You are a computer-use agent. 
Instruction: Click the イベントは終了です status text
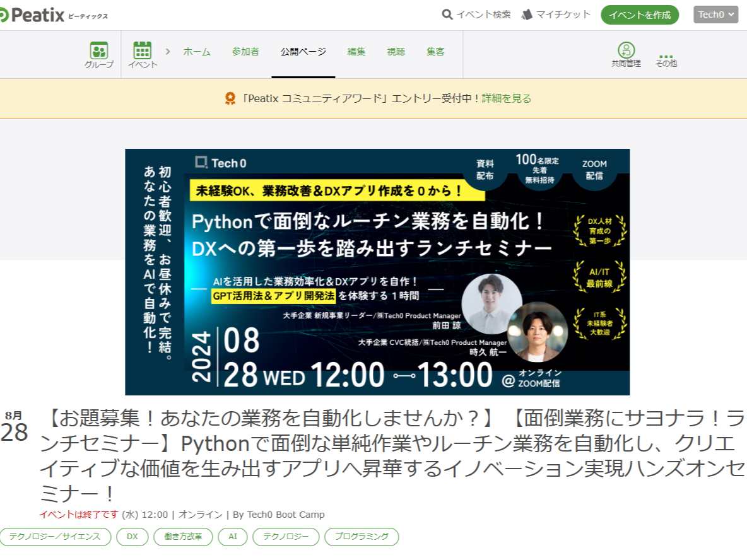coord(79,515)
